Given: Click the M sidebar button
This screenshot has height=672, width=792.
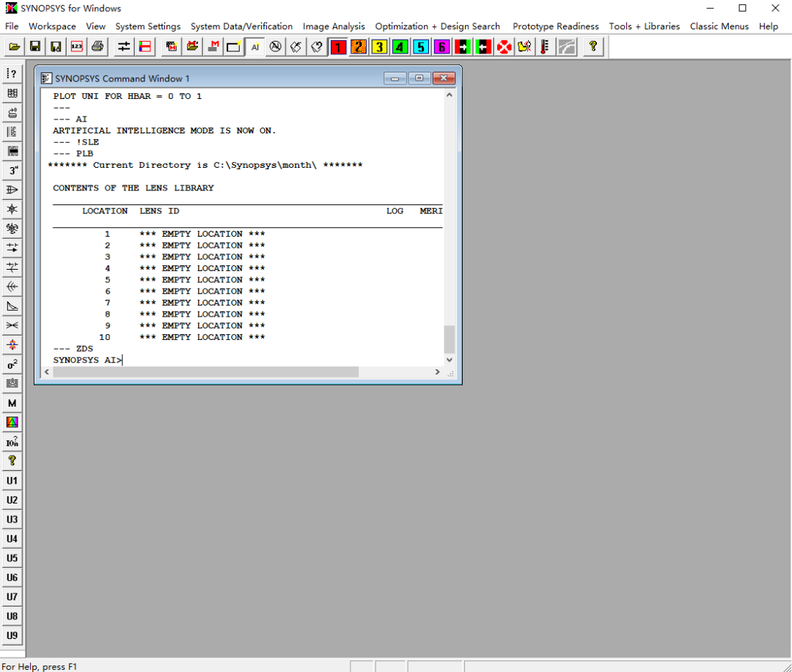Looking at the screenshot, I should coord(12,403).
